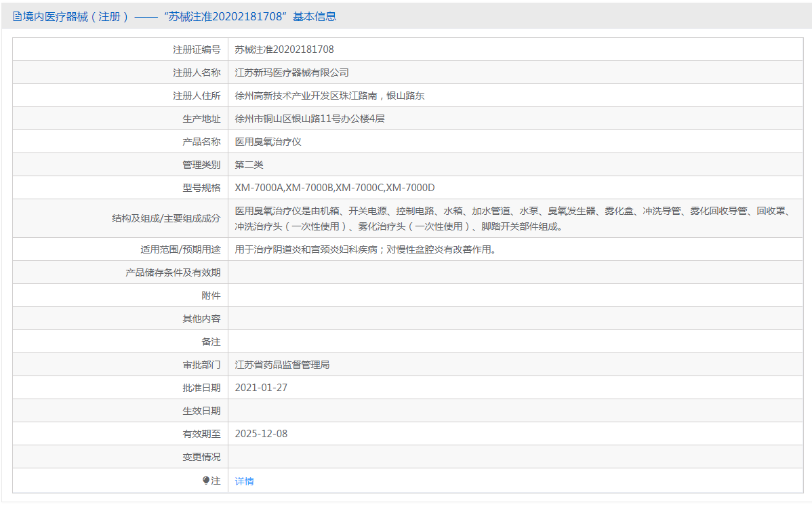Click the intended use text about 阴道炎
The width and height of the screenshot is (812, 507).
point(365,249)
